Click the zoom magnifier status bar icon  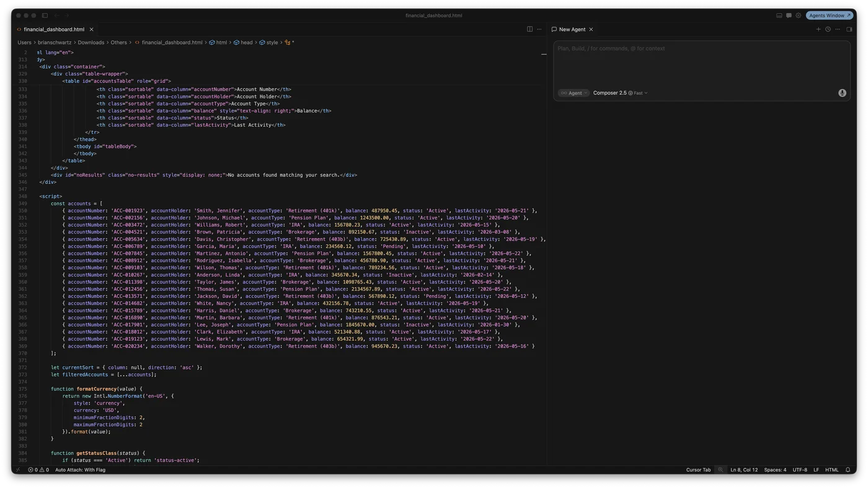tap(720, 470)
